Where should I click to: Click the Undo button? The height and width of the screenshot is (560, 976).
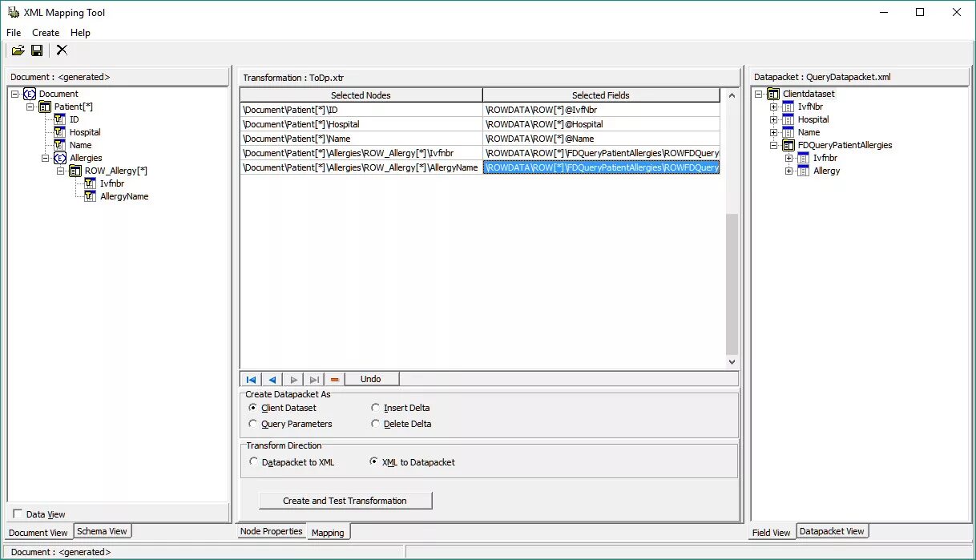pos(372,380)
